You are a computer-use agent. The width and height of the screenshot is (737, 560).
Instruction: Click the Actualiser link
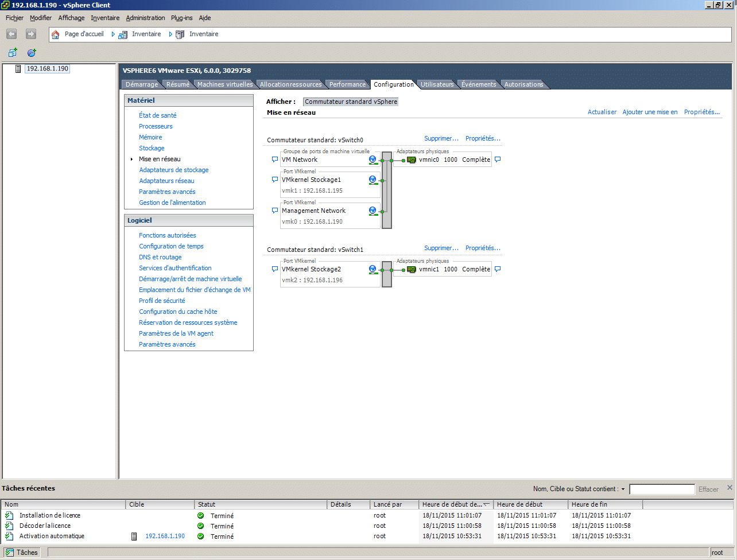coord(602,112)
